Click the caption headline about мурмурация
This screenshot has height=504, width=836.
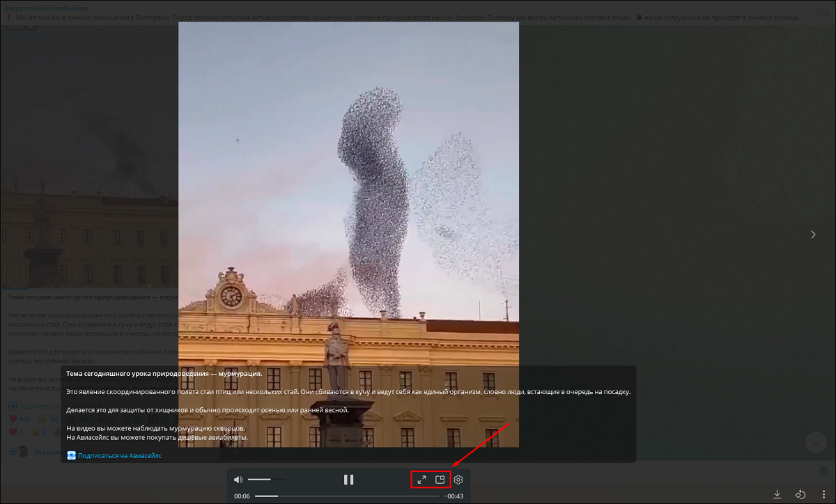[164, 373]
